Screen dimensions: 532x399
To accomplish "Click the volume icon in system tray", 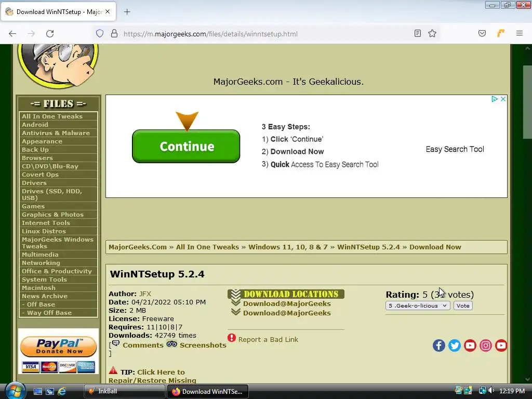I will (x=491, y=391).
